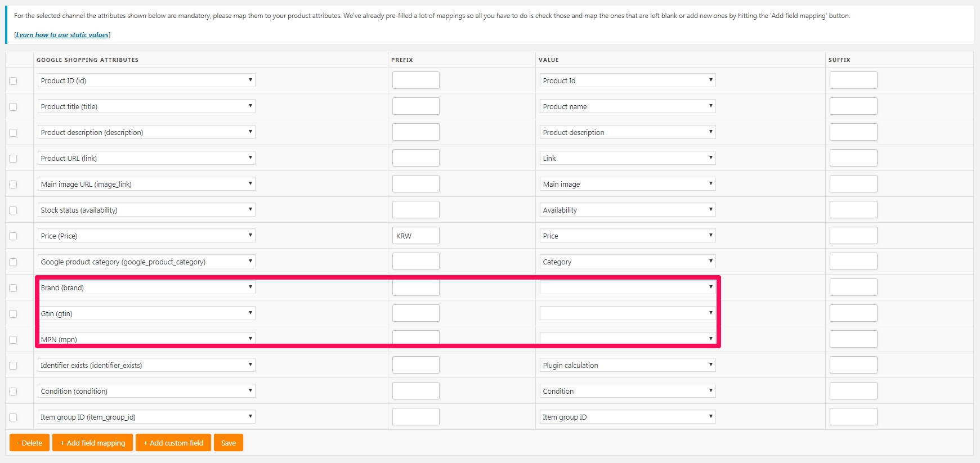
Task: Select the Brand (brand) row checkbox
Action: click(x=13, y=288)
